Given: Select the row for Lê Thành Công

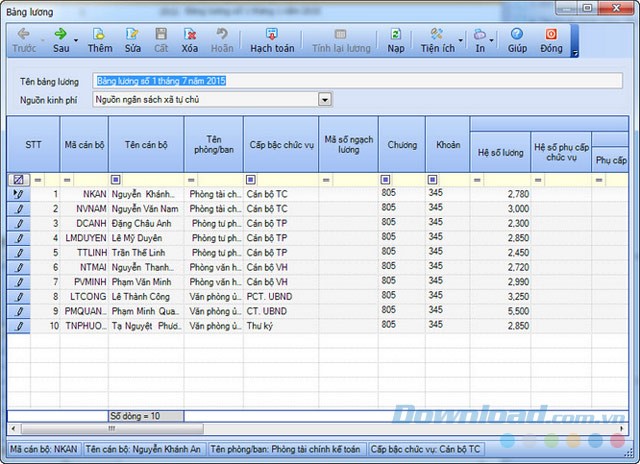Looking at the screenshot, I should [x=146, y=297].
